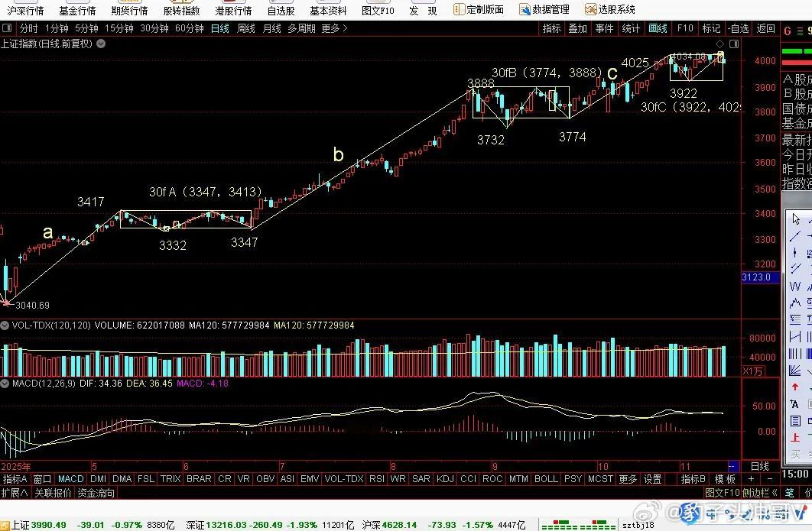This screenshot has width=812, height=531.
Task: Toggle the 自选 watchlist button
Action: [736, 28]
